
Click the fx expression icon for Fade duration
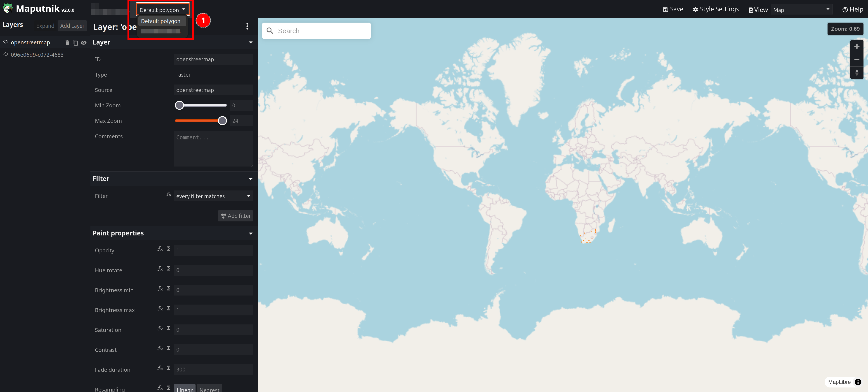[x=160, y=368]
